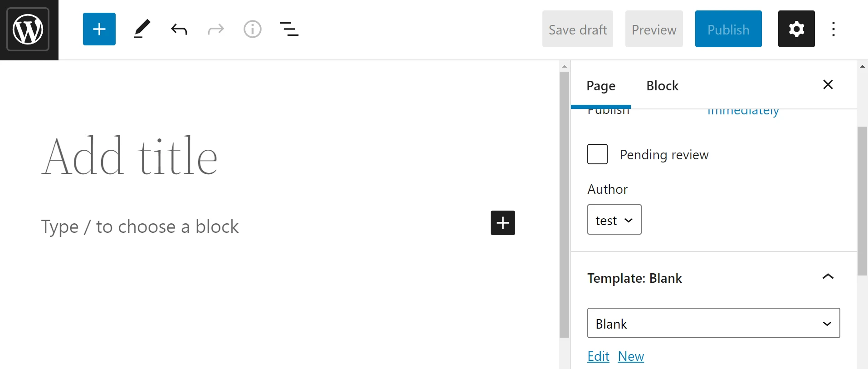
Task: Add a block with the black plus button
Action: pos(502,223)
